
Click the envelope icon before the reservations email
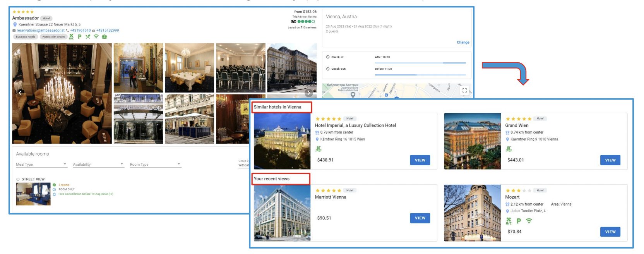pos(14,31)
